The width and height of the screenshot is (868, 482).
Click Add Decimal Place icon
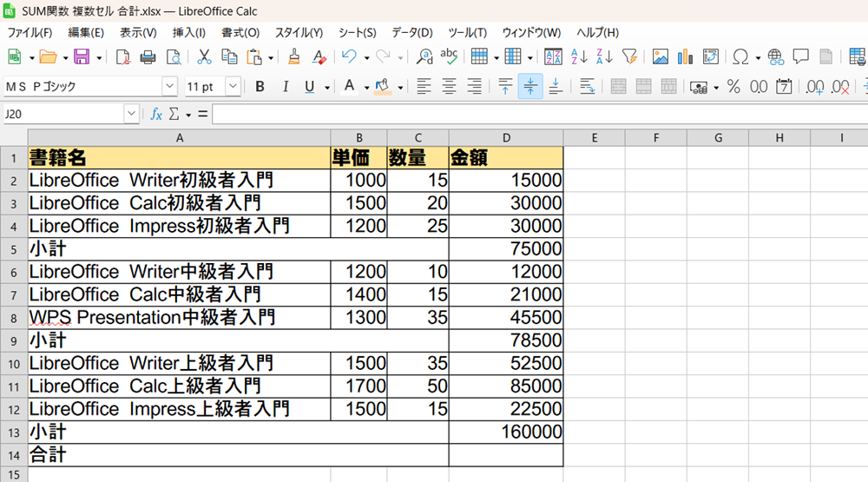click(815, 87)
